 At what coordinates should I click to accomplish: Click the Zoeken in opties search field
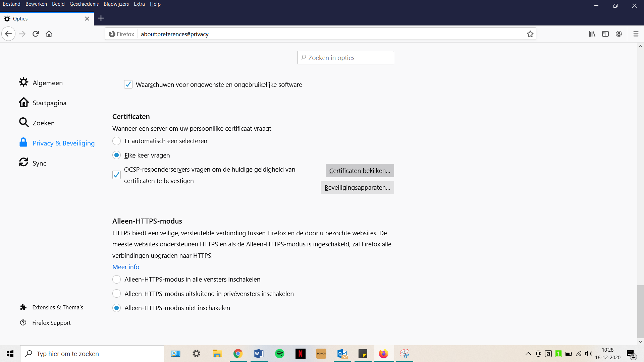coord(345,58)
